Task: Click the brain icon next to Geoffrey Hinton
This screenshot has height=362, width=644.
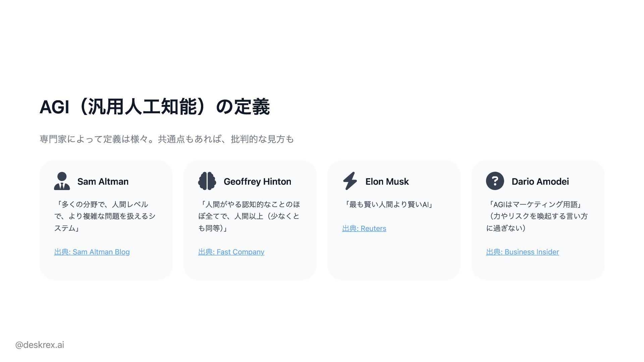Action: click(207, 181)
